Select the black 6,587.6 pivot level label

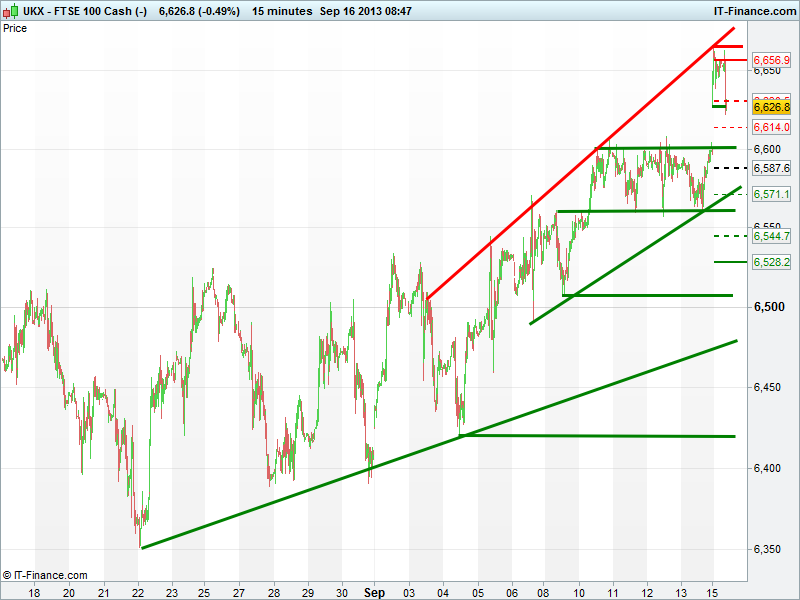coord(771,168)
